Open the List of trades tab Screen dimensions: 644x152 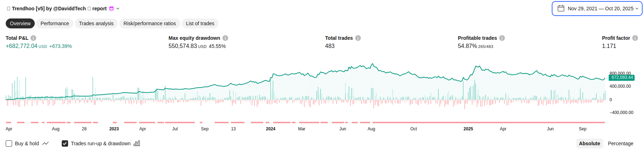pos(200,23)
